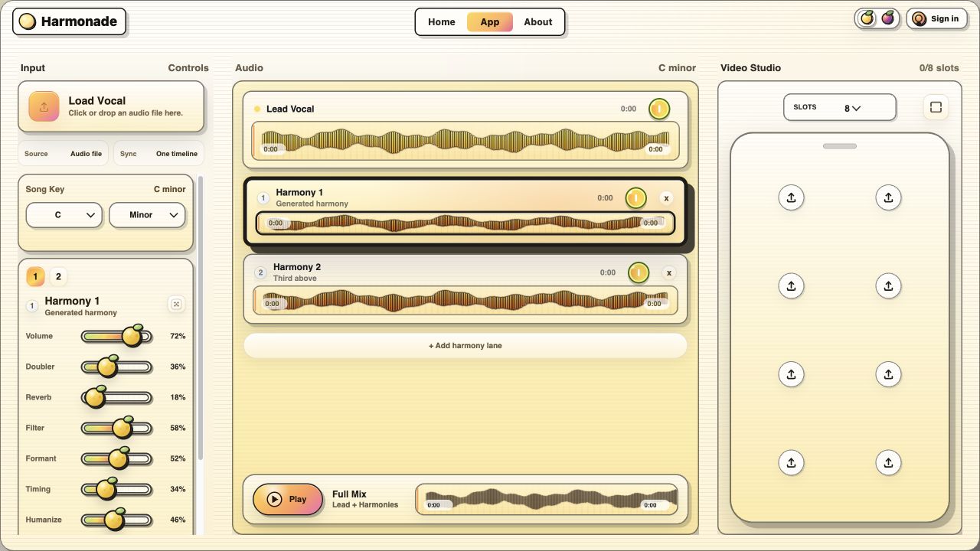Click the Sync One timeline chip
The image size is (980, 551).
pos(158,154)
